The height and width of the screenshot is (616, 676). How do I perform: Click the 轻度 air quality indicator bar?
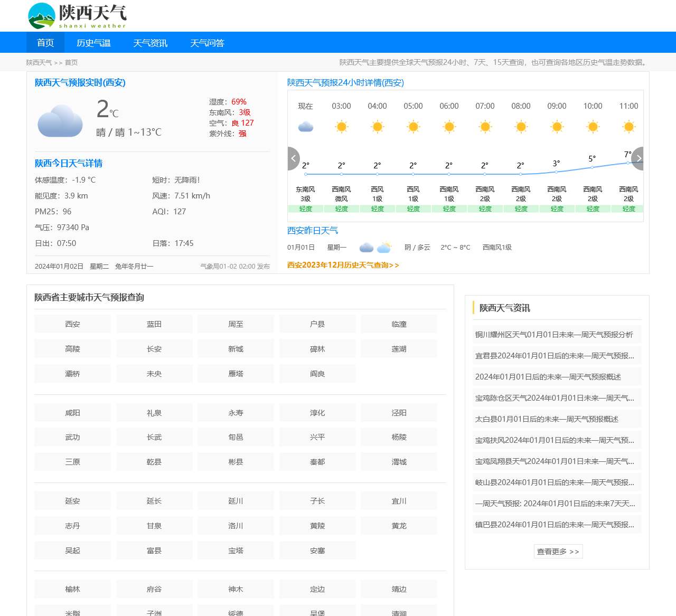(x=305, y=209)
